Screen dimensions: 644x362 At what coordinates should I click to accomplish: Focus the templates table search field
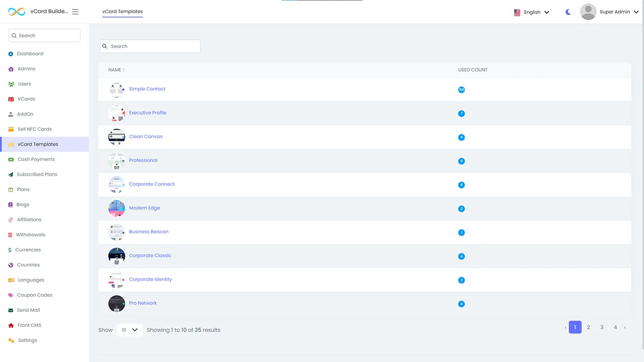pos(150,46)
